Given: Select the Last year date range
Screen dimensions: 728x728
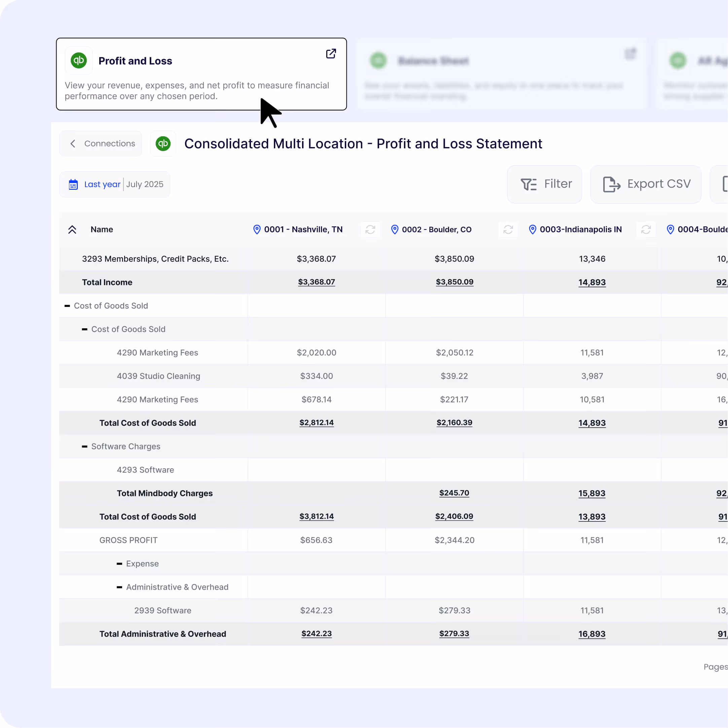Looking at the screenshot, I should (102, 184).
